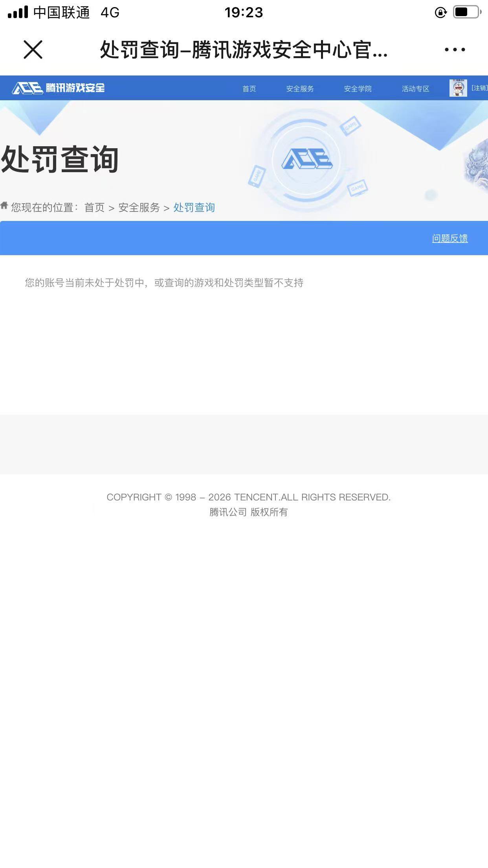Image resolution: width=488 pixels, height=868 pixels.
Task: Open the 安全服务 navigation menu
Action: [x=300, y=88]
